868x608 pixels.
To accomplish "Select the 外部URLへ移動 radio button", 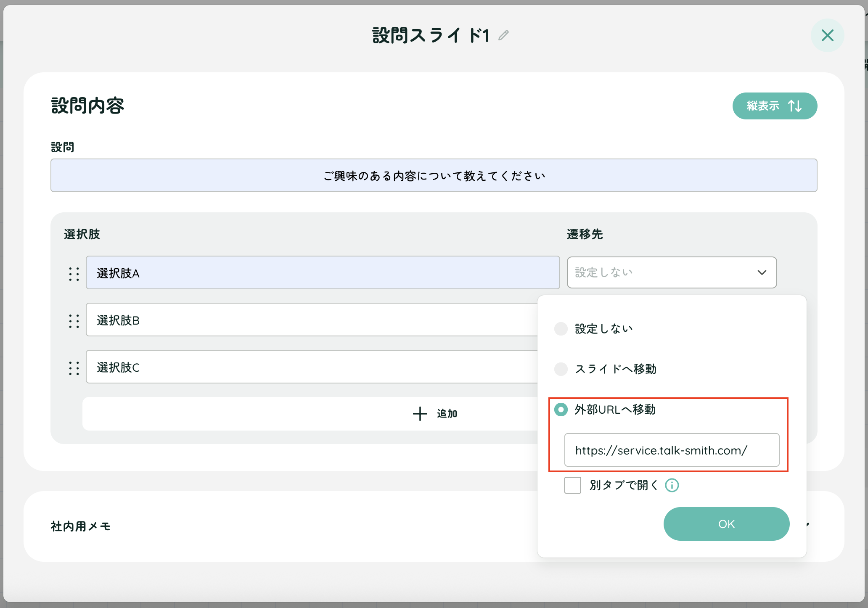I will click(x=561, y=410).
